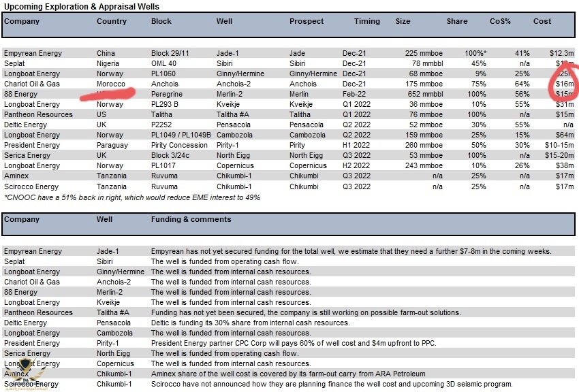579x392 pixels.
Task: Click the 'P2252' block cell
Action: click(x=161, y=125)
